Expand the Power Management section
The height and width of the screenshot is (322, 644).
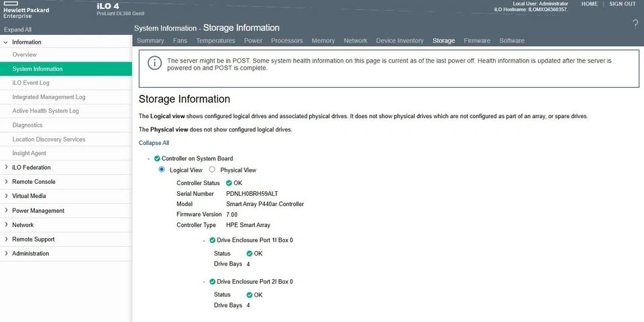click(x=6, y=210)
